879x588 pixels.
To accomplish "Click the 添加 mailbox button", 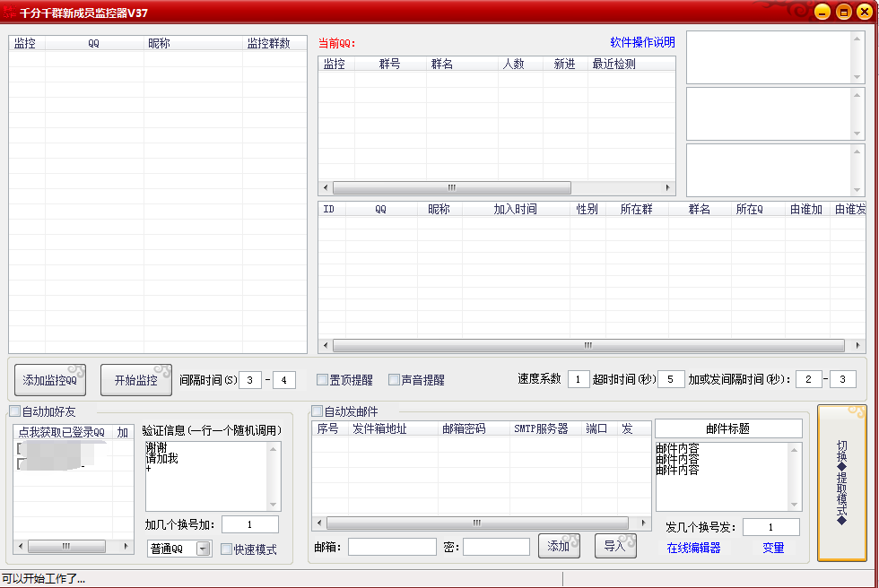I will (559, 546).
